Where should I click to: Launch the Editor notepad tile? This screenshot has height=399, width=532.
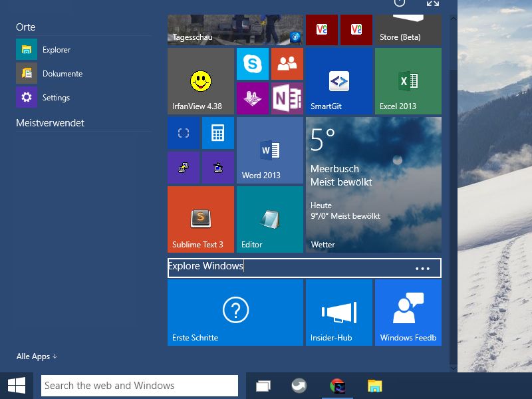pyautogui.click(x=270, y=219)
